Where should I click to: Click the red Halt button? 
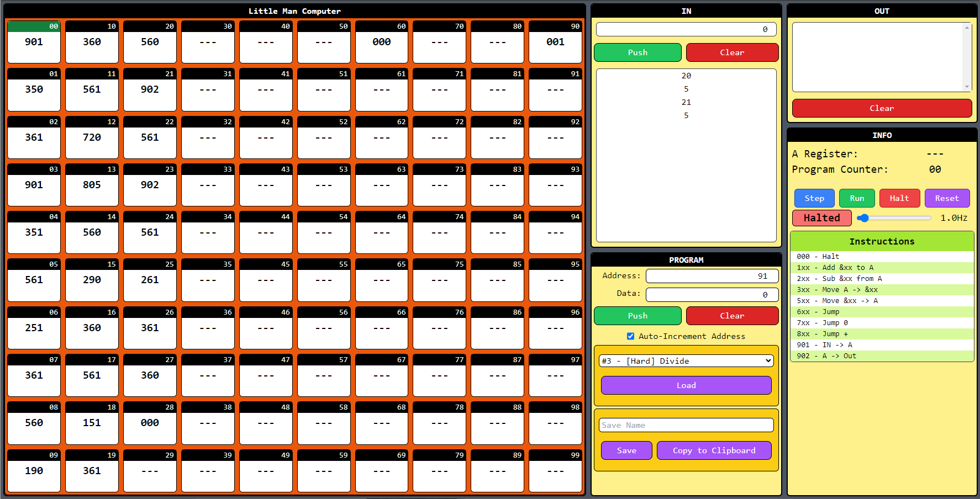click(899, 198)
